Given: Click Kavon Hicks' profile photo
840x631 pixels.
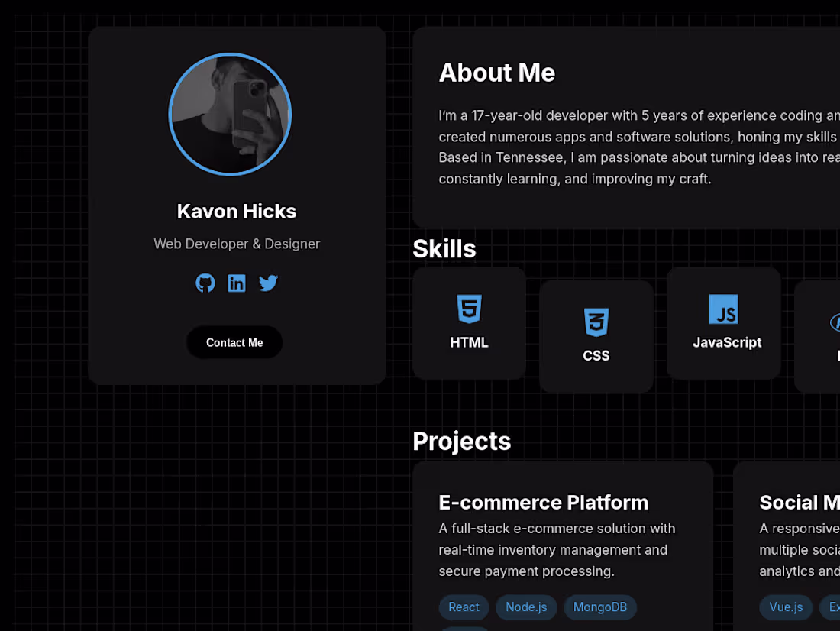Looking at the screenshot, I should pyautogui.click(x=230, y=113).
